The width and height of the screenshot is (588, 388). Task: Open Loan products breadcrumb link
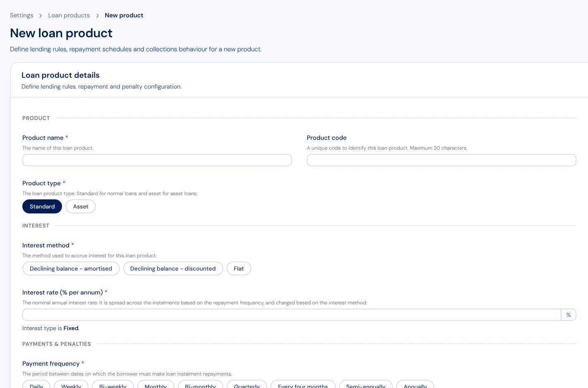click(69, 15)
